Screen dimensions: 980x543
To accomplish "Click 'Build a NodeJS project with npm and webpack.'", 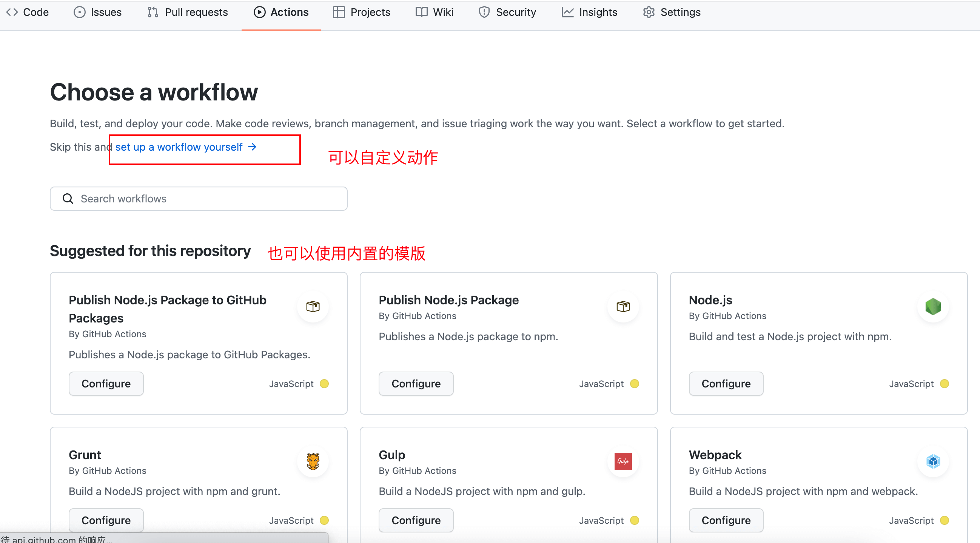I will [x=803, y=491].
